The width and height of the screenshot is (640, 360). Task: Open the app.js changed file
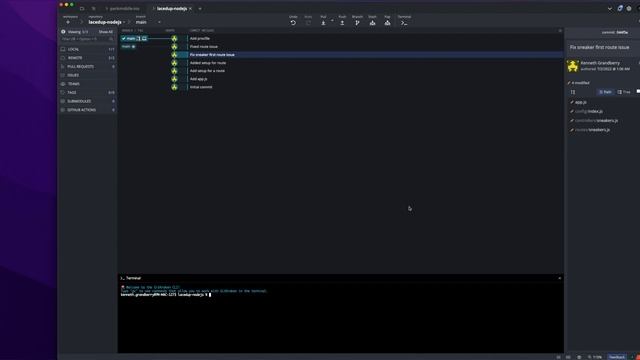[580, 102]
